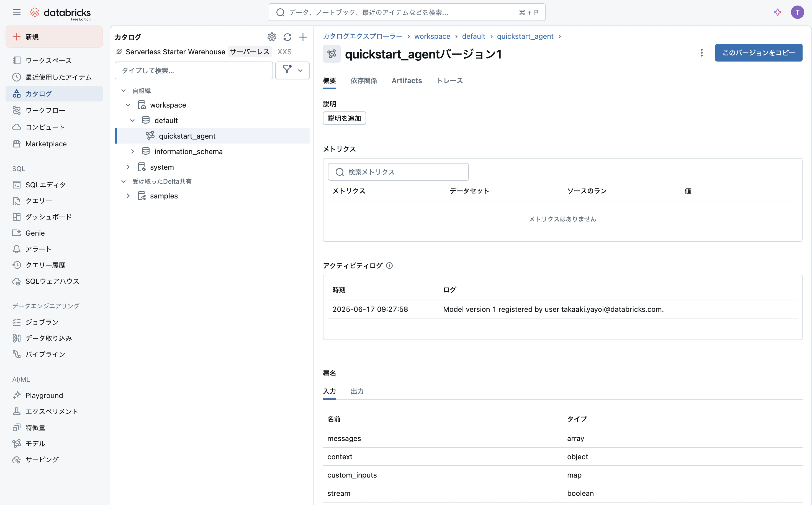The width and height of the screenshot is (812, 505).
Task: Refresh the catalog tree
Action: 287,37
